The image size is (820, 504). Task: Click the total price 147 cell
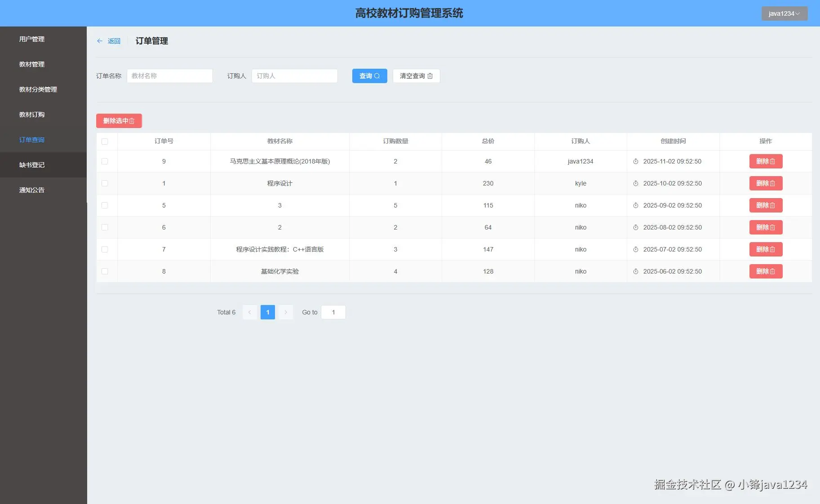(488, 249)
